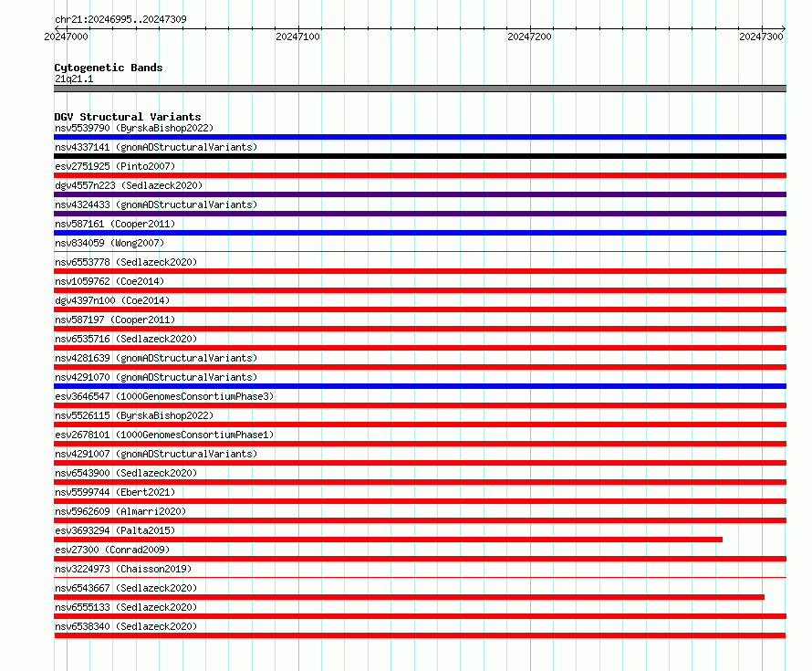Click the red bar under esv2751925
The image size is (812, 671).
click(x=420, y=175)
